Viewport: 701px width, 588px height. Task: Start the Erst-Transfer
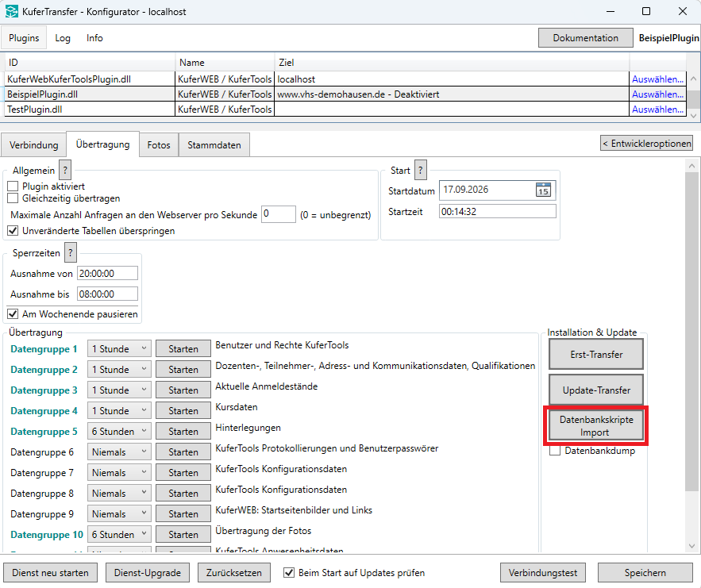click(596, 354)
